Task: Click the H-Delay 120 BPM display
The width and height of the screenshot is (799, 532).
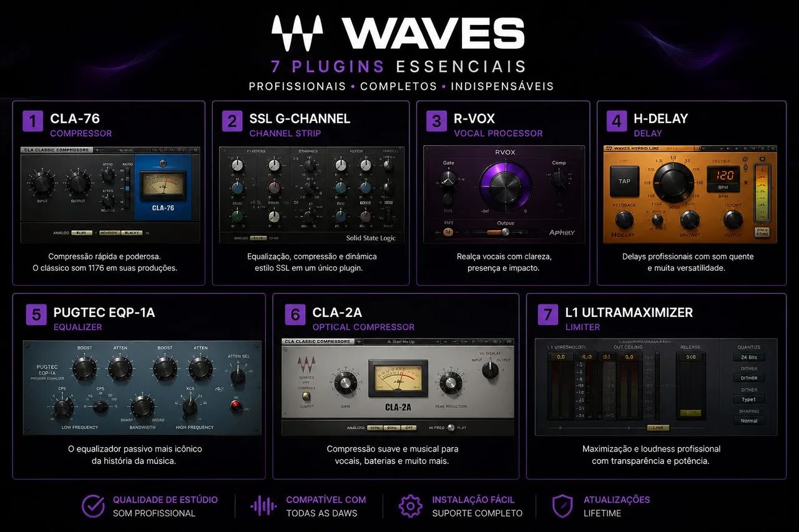Action: click(x=725, y=174)
